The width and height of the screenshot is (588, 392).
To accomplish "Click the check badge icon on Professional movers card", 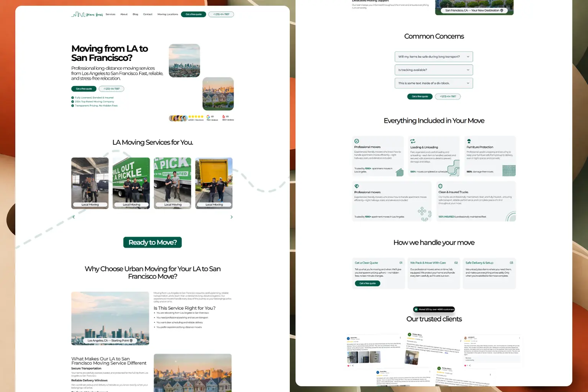I will (357, 141).
